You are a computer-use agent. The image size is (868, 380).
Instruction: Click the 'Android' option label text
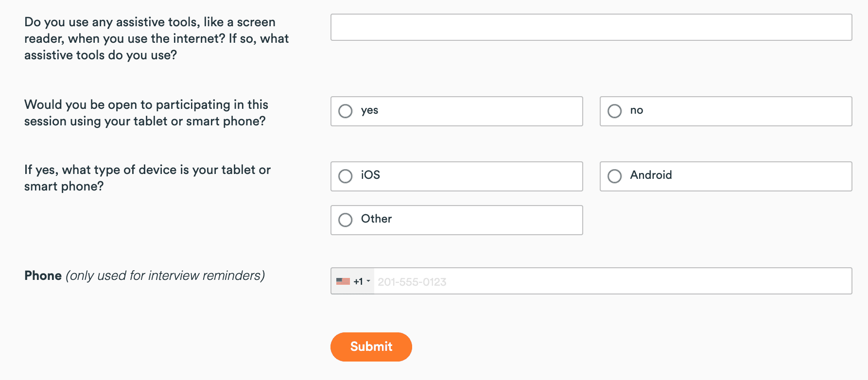tap(651, 175)
